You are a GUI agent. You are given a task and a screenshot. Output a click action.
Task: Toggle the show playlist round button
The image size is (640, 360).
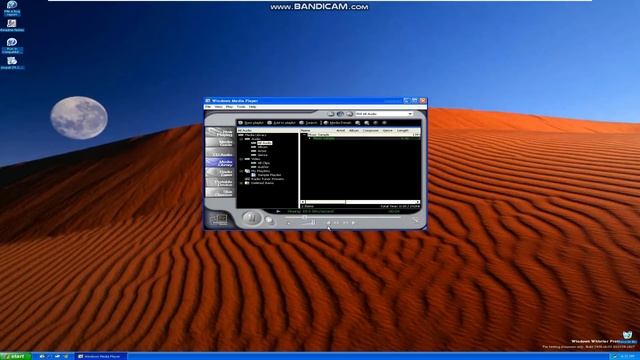[x=340, y=114]
